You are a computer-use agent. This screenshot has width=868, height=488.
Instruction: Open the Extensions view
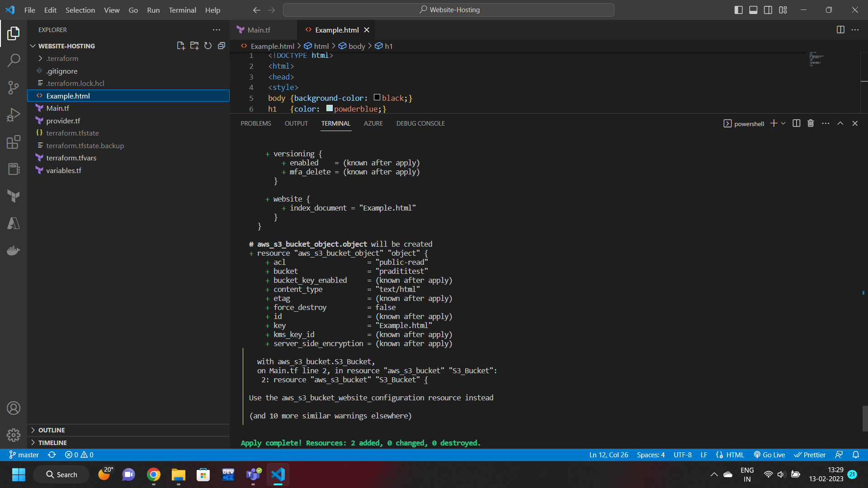14,142
